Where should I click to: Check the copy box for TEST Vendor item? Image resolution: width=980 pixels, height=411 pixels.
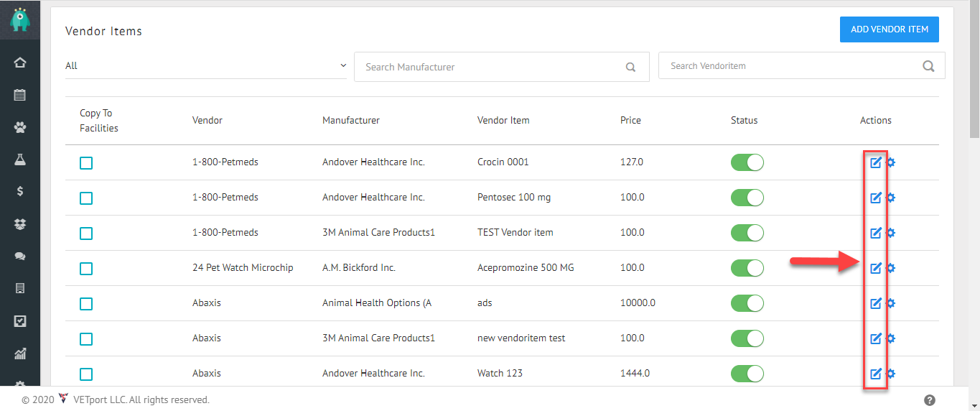click(86, 234)
